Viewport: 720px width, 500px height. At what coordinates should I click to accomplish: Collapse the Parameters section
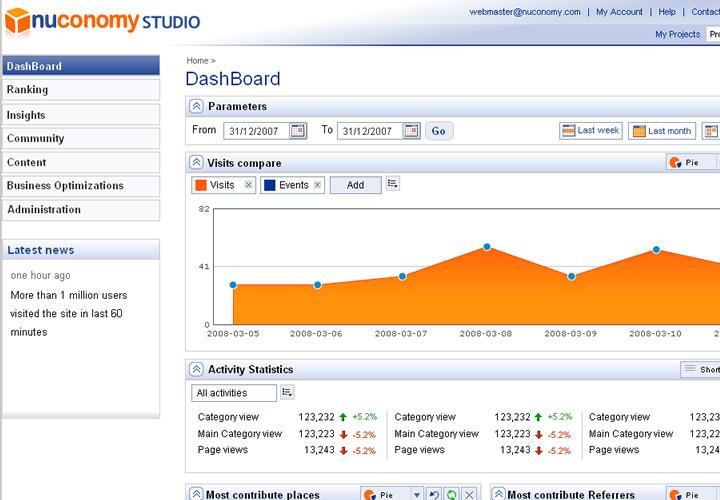(196, 107)
